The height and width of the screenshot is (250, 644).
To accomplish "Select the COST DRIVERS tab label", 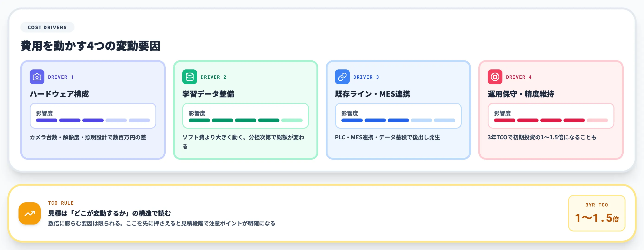I will tap(47, 27).
